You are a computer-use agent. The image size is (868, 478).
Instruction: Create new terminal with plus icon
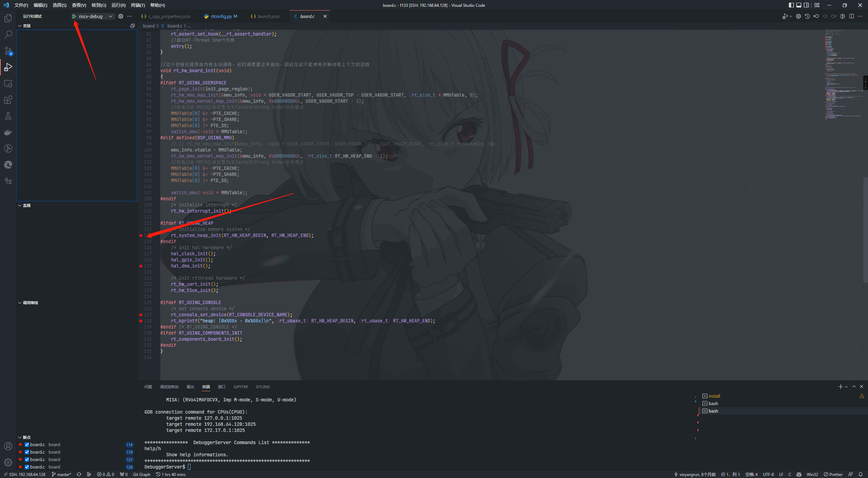click(841, 386)
